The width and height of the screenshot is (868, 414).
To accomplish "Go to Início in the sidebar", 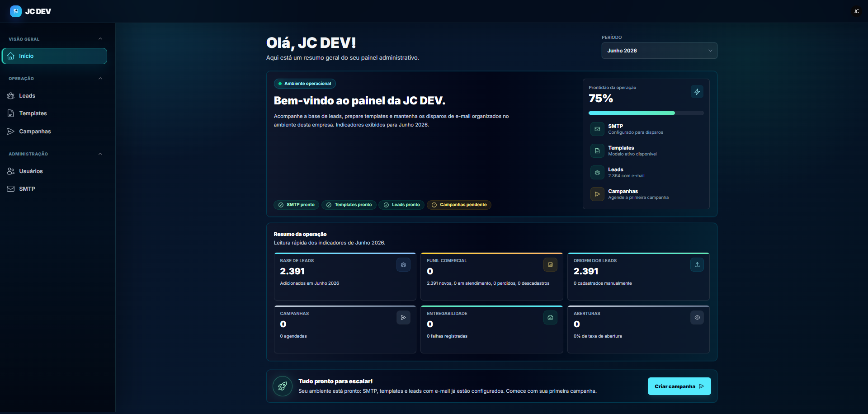I will [54, 56].
